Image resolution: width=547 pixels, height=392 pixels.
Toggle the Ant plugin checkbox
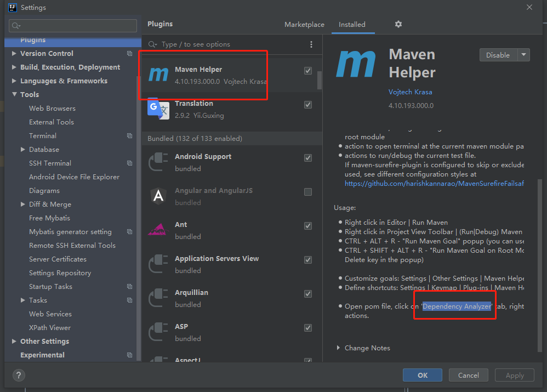click(308, 226)
